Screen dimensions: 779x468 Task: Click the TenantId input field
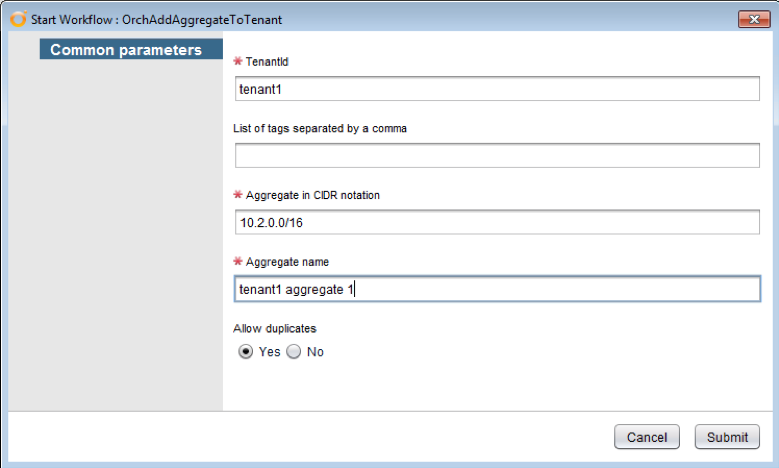497,89
